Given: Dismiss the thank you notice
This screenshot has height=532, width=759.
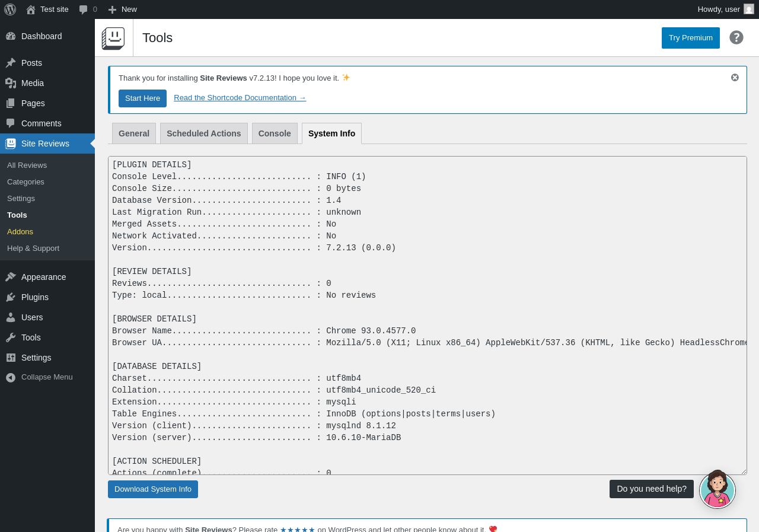Looking at the screenshot, I should pyautogui.click(x=735, y=77).
